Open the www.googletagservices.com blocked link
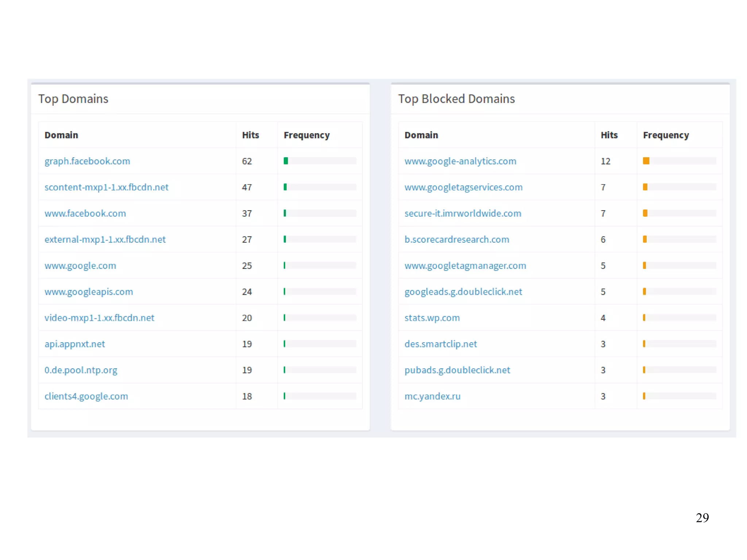The height and width of the screenshot is (560, 747). 463,187
